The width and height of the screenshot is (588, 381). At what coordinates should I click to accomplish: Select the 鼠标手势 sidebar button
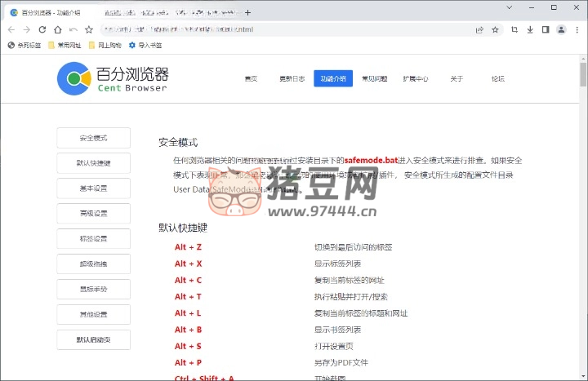[x=93, y=289]
